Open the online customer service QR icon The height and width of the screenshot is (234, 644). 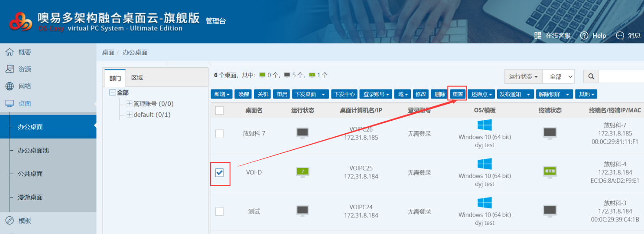[538, 36]
